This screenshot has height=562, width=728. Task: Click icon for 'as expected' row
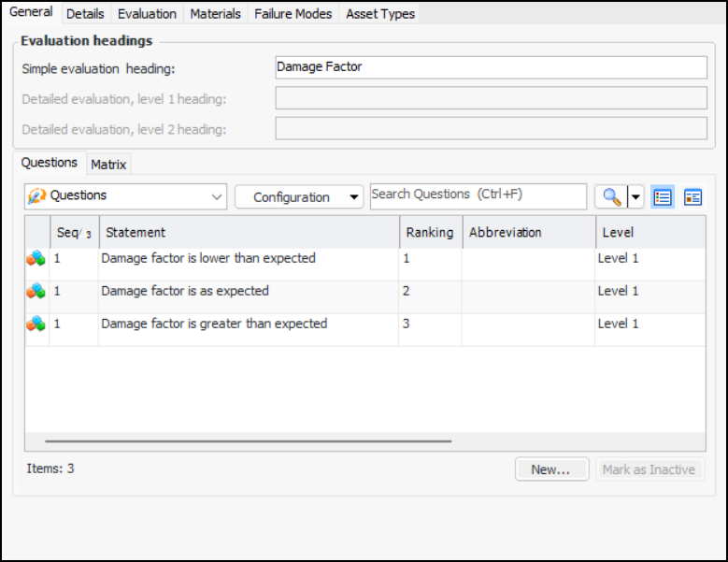pos(36,292)
